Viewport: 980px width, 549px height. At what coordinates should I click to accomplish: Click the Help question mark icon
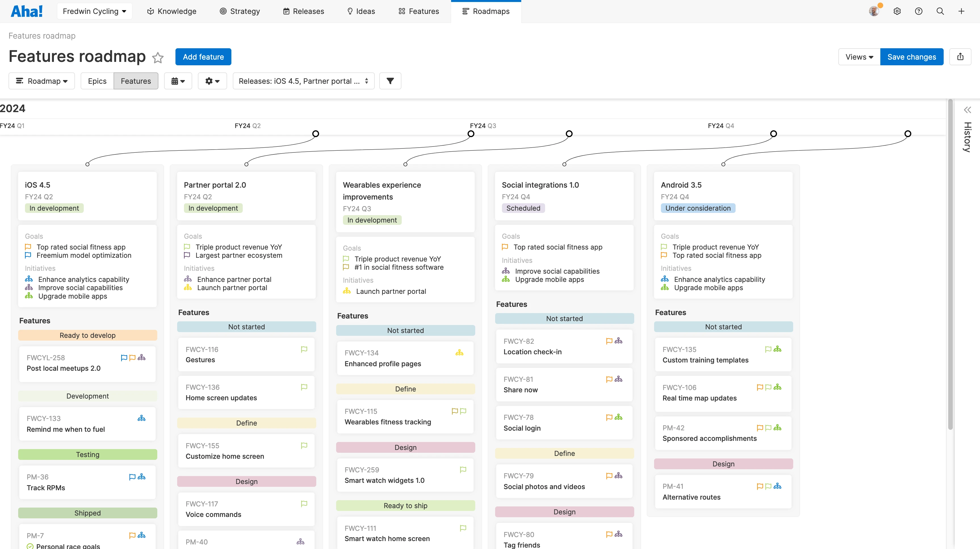coord(919,11)
